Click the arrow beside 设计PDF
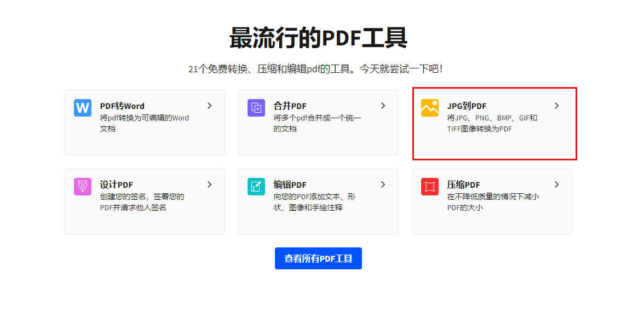This screenshot has width=644, height=312. click(x=209, y=184)
